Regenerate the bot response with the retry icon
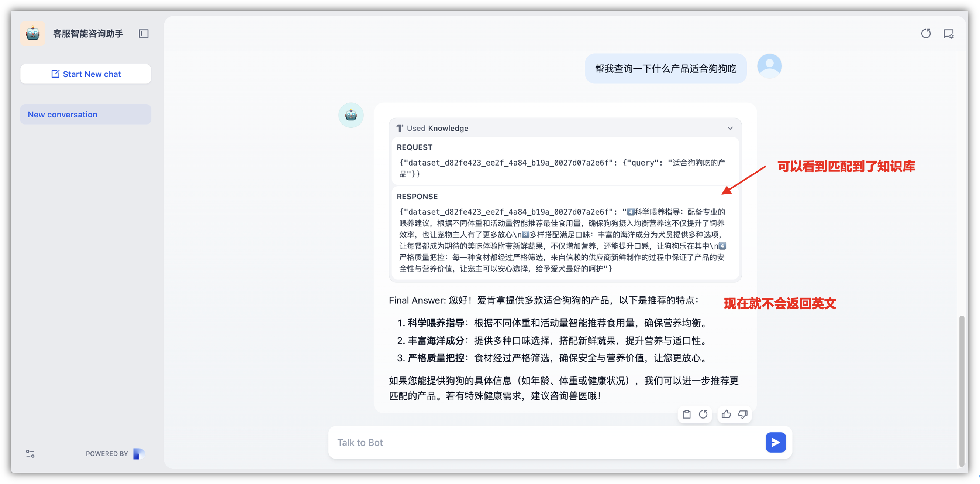The height and width of the screenshot is (484, 980). click(703, 414)
